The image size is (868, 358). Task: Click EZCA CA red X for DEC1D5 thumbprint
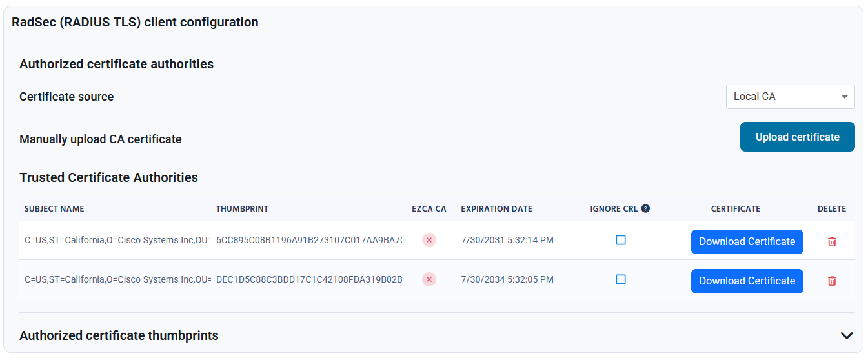point(429,279)
